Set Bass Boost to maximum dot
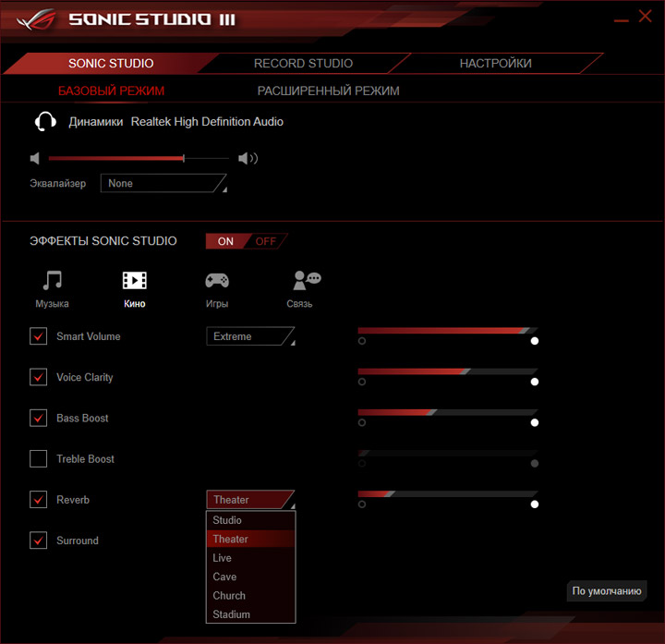The width and height of the screenshot is (665, 644). click(x=535, y=422)
